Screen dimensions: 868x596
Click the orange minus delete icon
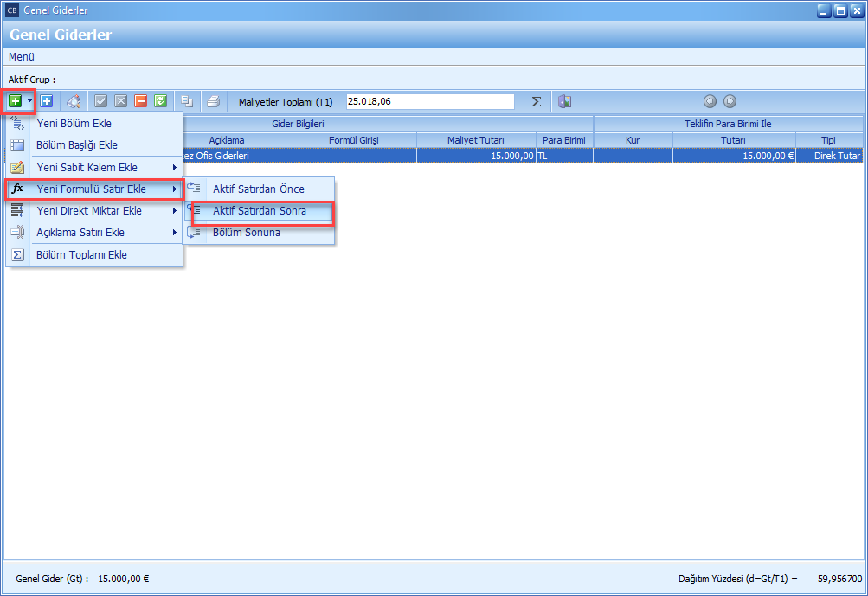click(140, 101)
